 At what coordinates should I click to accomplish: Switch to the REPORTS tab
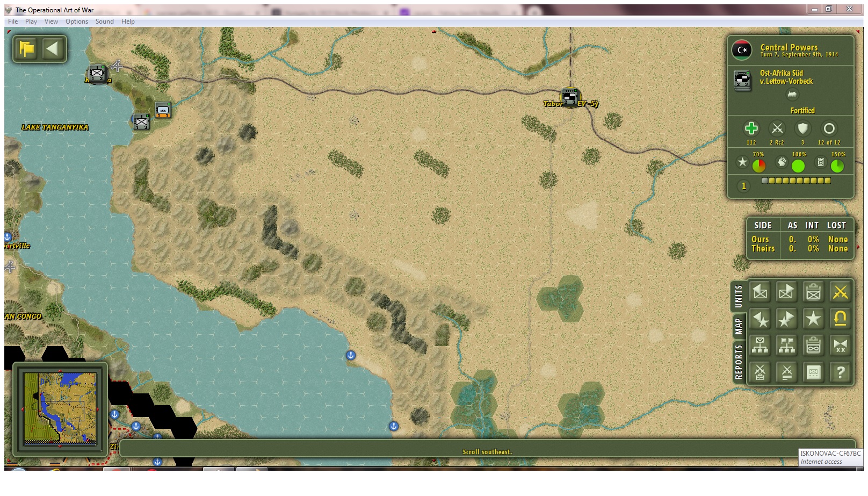738,362
